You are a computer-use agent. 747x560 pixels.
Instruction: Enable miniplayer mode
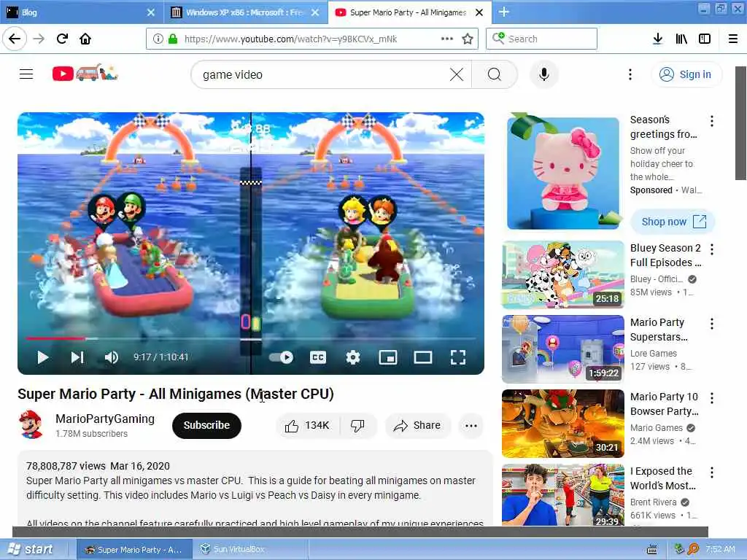click(388, 357)
